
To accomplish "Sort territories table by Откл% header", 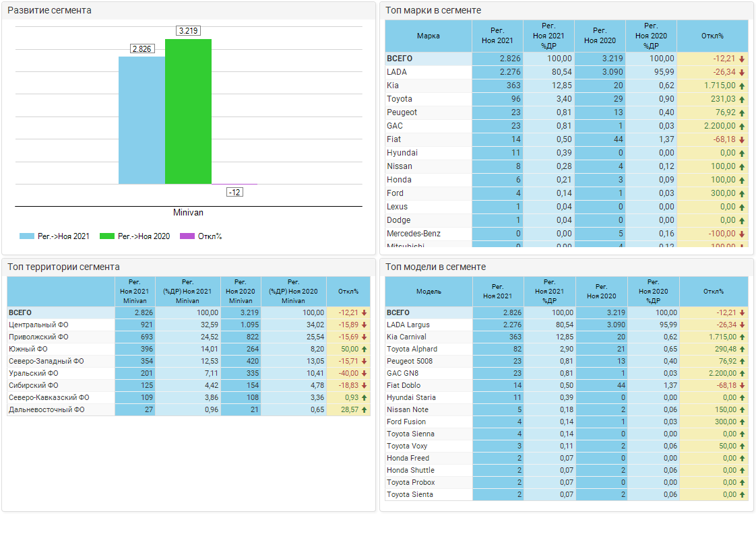I will coord(348,292).
